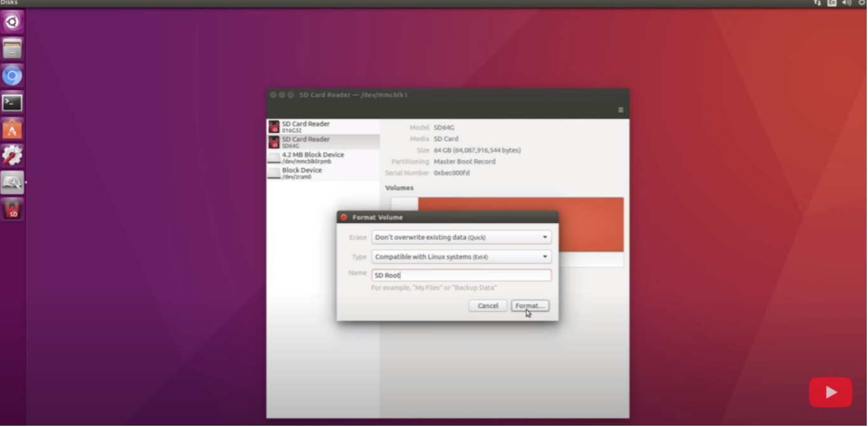Screen dimensions: 868x427
Task: Open the Ubuntu Dash launcher in the dock
Action: coord(11,21)
